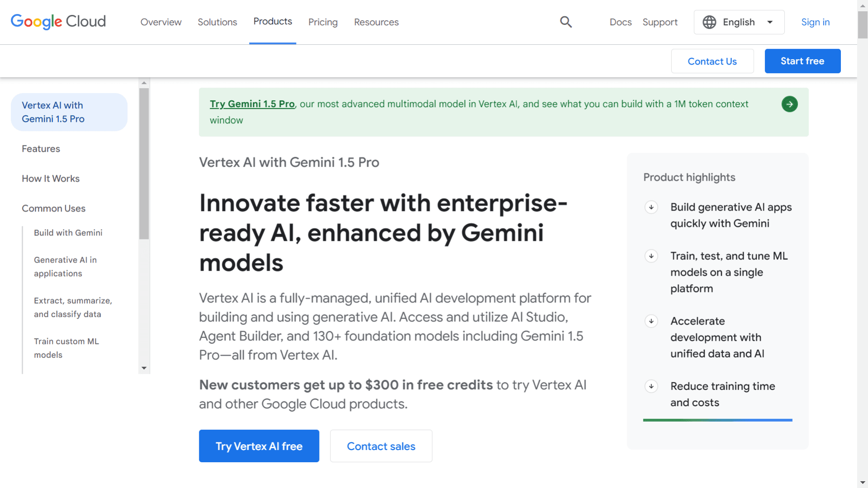Viewport: 868px width, 488px height.
Task: Click the sidebar scroll-down arrow
Action: [x=144, y=368]
